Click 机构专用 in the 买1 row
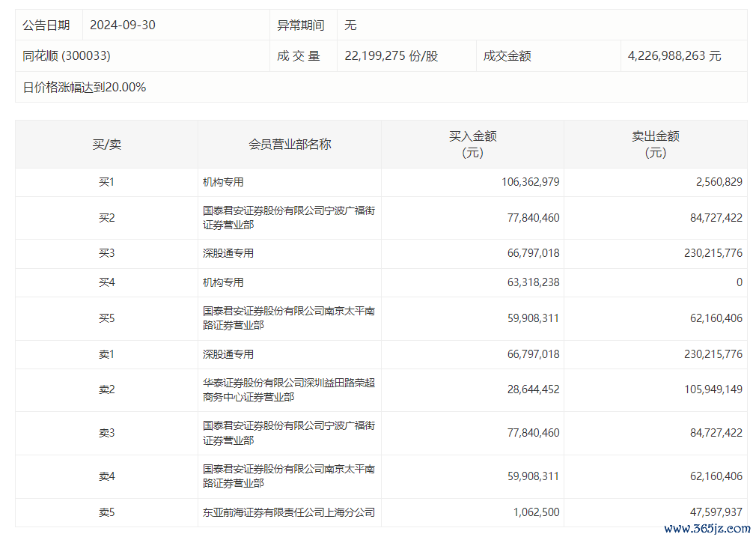 click(x=223, y=182)
